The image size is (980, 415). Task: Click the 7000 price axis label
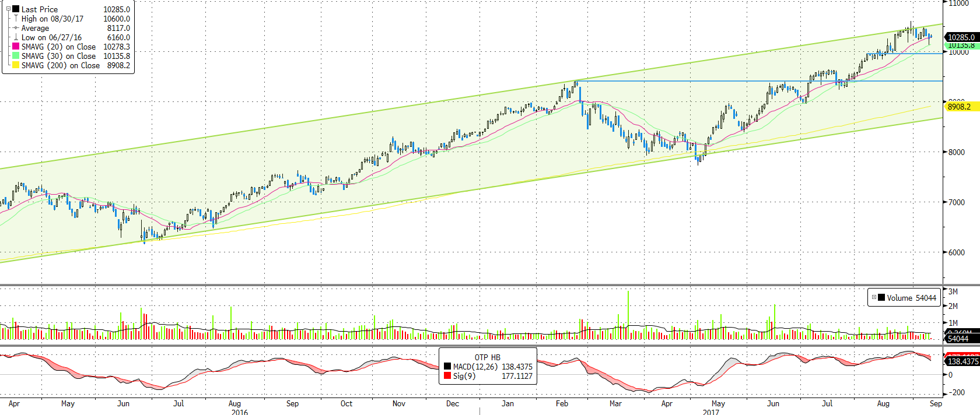(957, 202)
